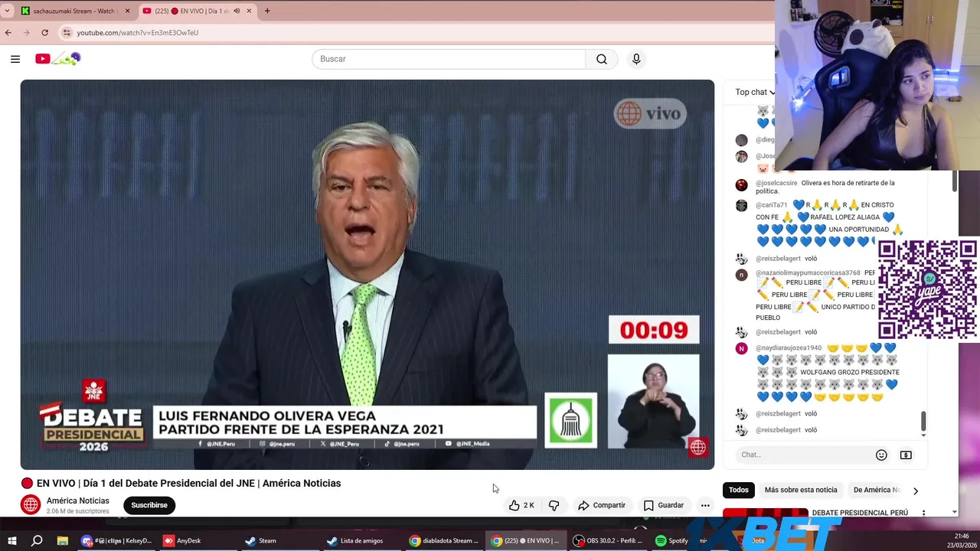The image size is (980, 551).
Task: Show next chips with right arrow
Action: click(916, 491)
